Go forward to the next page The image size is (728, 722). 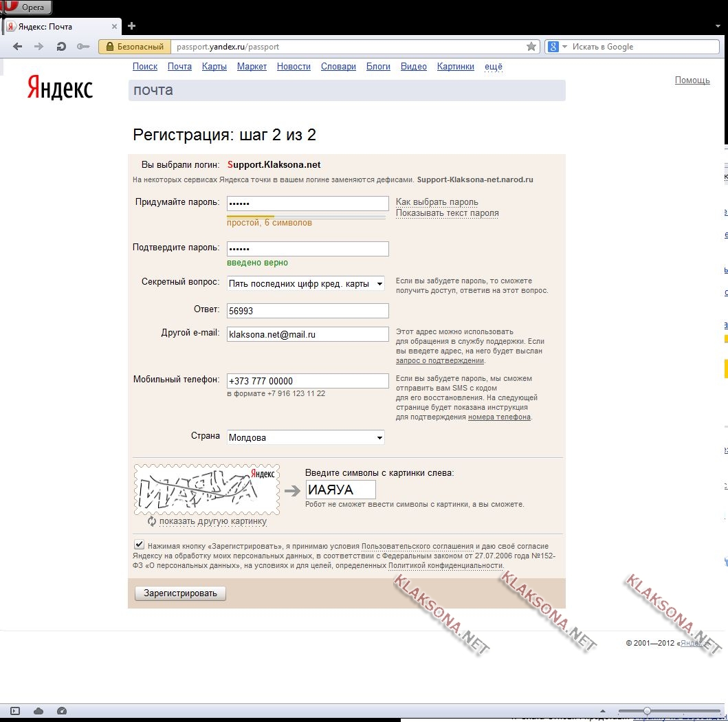[39, 47]
